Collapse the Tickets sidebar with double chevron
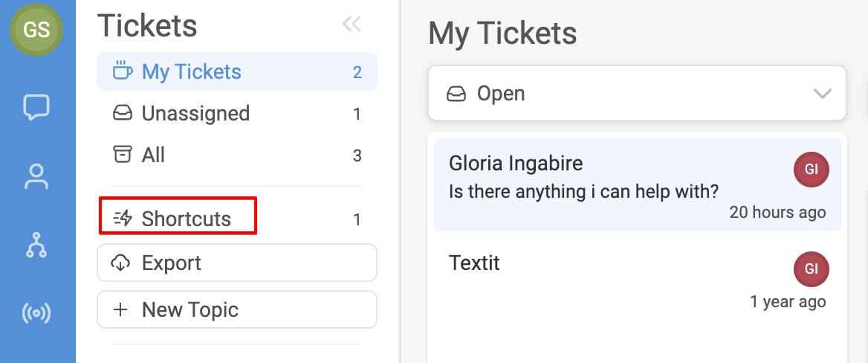Viewport: 868px width, 363px height. tap(352, 25)
